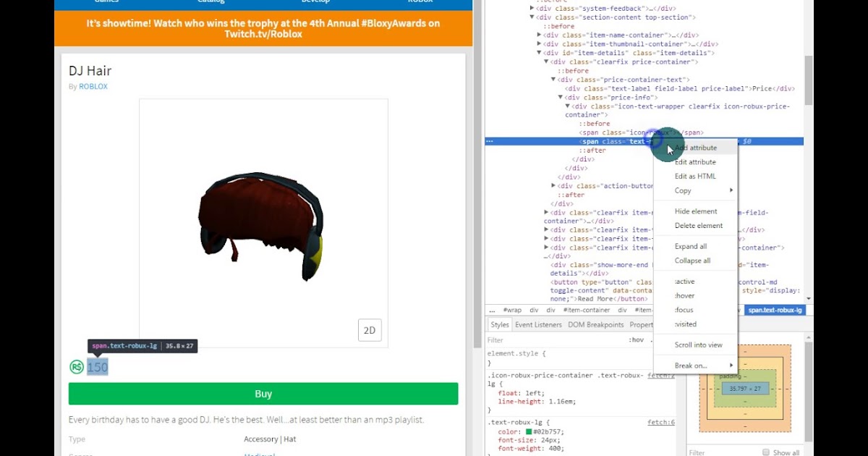The image size is (868, 456).
Task: Expand the action-button div node
Action: coord(553,186)
